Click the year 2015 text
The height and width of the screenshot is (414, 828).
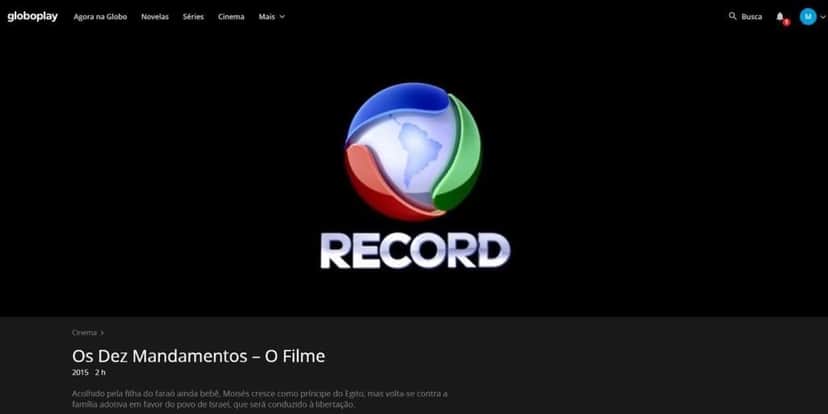(x=80, y=372)
